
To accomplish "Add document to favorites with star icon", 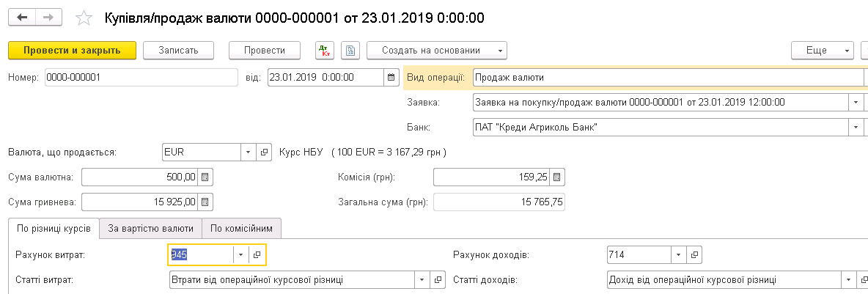I will coord(84,18).
